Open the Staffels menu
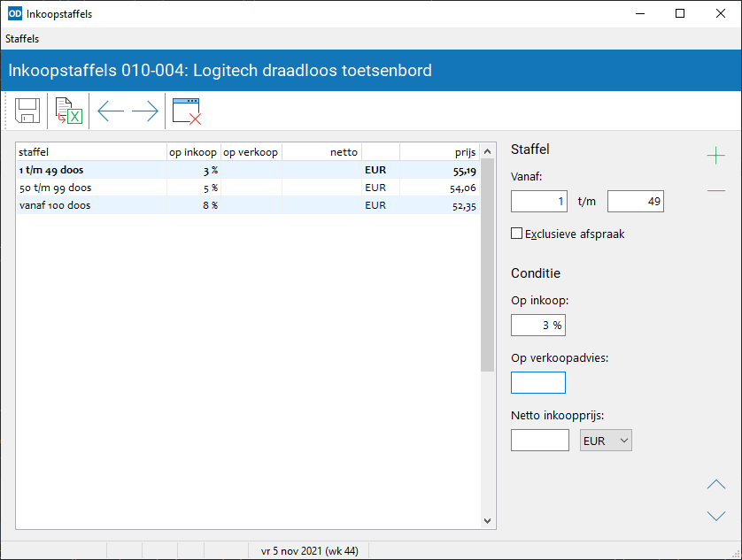The height and width of the screenshot is (560, 742). coord(22,39)
